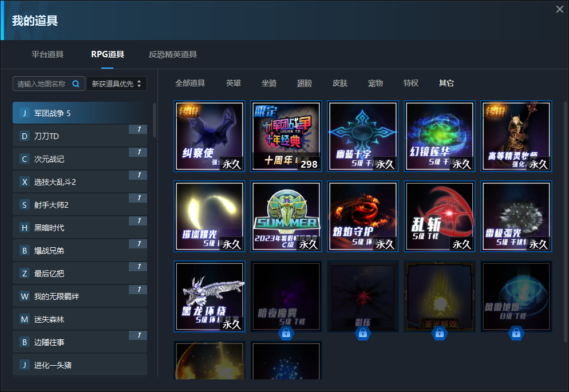
Task: Filter by 皮肤 category
Action: coord(340,83)
